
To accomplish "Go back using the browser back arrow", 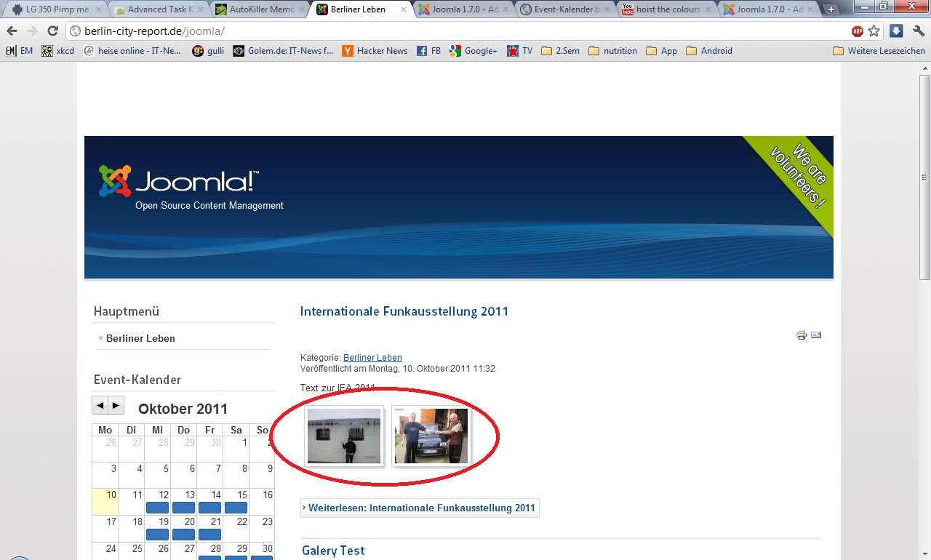I will 12,31.
